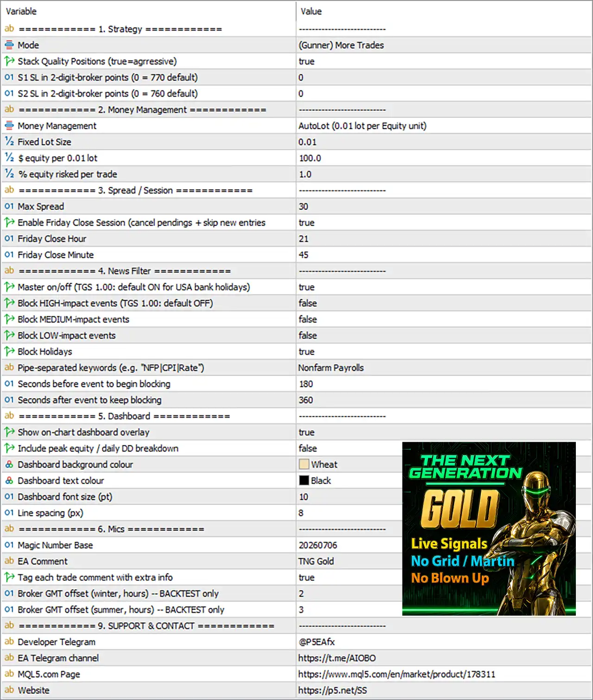Screen dimensions: 593x700
Task: Click the fraction icon beside % equity risked per trade
Action: tap(9, 174)
